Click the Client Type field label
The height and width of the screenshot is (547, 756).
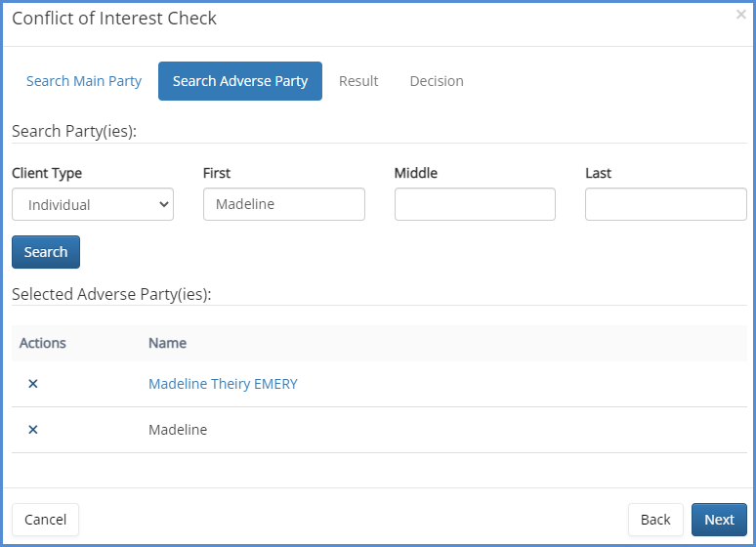click(47, 173)
